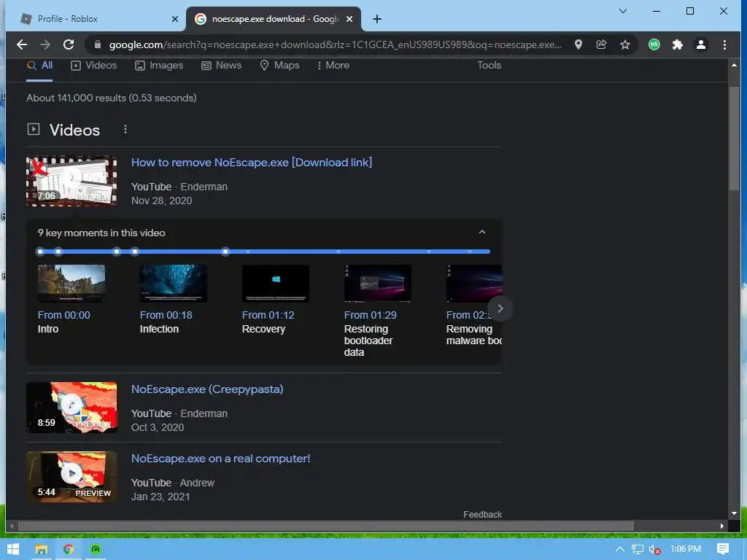Open the Windows Start menu
The image size is (747, 560).
click(13, 550)
